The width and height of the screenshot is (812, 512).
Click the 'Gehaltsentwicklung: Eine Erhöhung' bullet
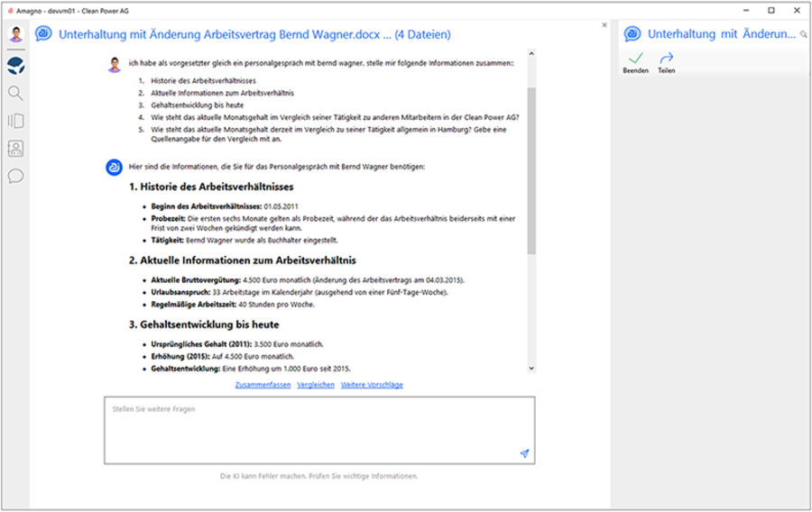[251, 369]
